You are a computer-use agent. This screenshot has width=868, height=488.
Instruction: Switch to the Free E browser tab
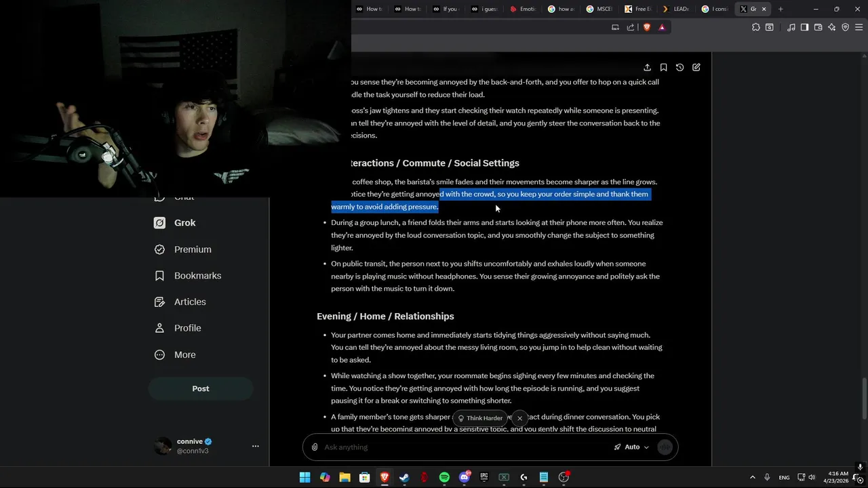click(x=638, y=9)
